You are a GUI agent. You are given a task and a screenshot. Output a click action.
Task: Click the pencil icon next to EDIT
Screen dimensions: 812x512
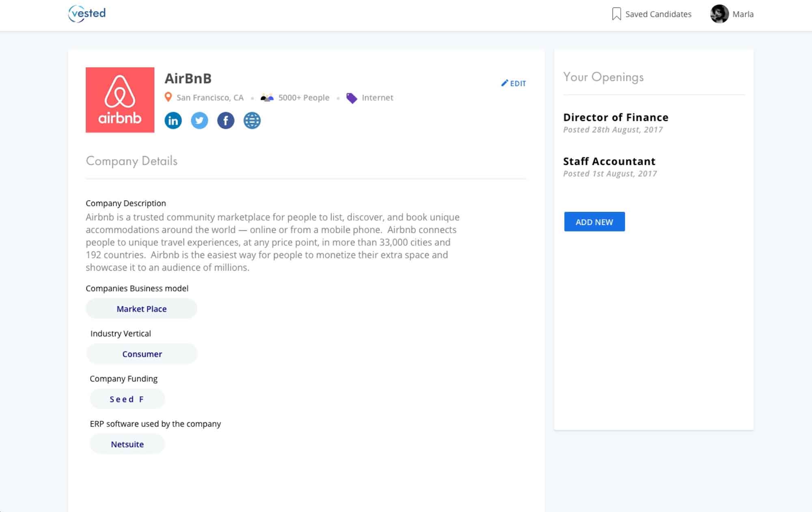(505, 83)
